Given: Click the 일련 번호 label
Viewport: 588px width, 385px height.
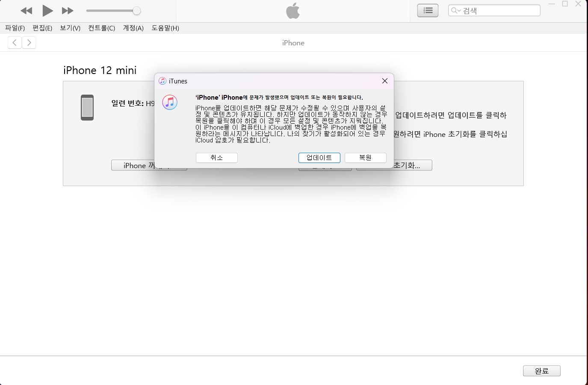Looking at the screenshot, I should [127, 103].
